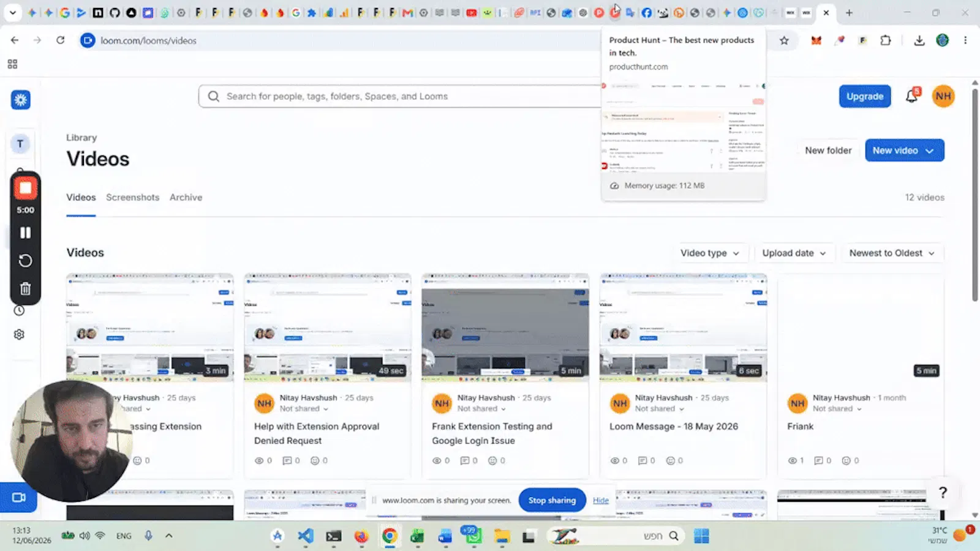
Task: Stop the Loom recording
Action: 25,188
